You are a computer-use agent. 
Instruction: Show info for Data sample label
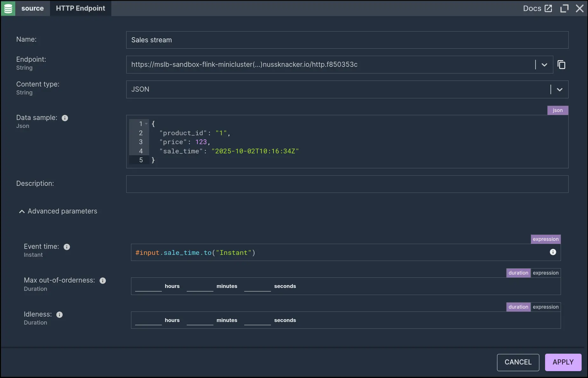[x=65, y=118]
